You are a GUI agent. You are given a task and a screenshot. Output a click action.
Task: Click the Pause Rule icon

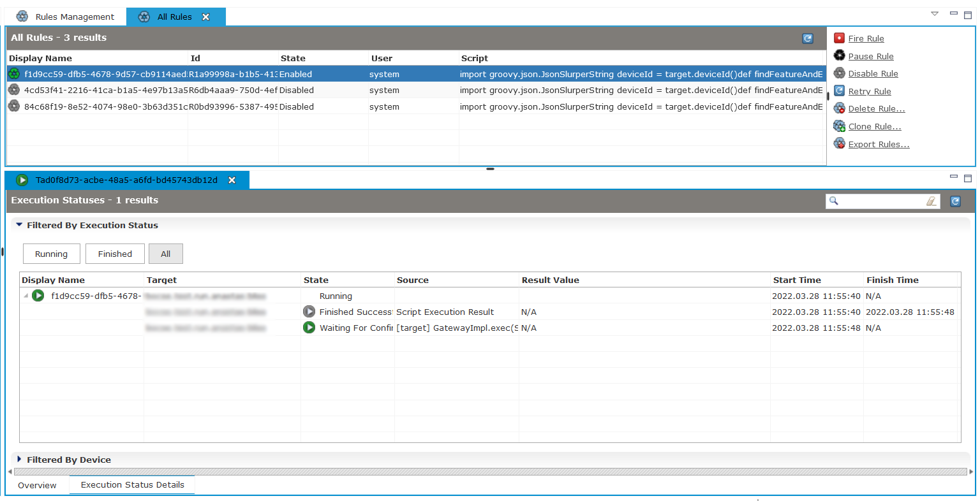(840, 55)
